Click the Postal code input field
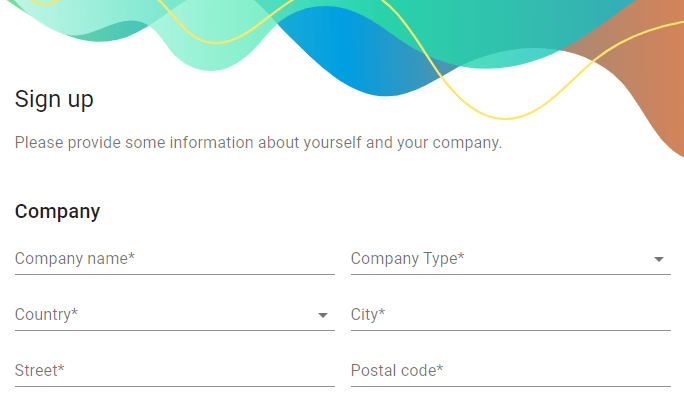The image size is (684, 410). click(x=511, y=370)
